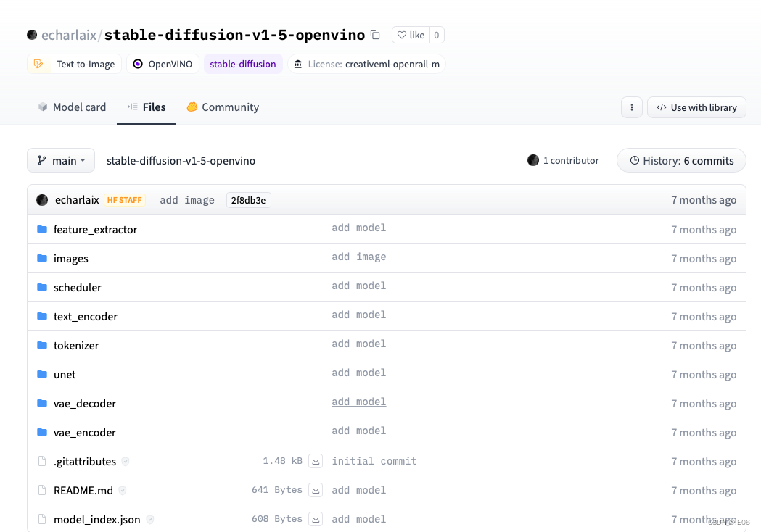Open the model_index.json file

click(97, 520)
